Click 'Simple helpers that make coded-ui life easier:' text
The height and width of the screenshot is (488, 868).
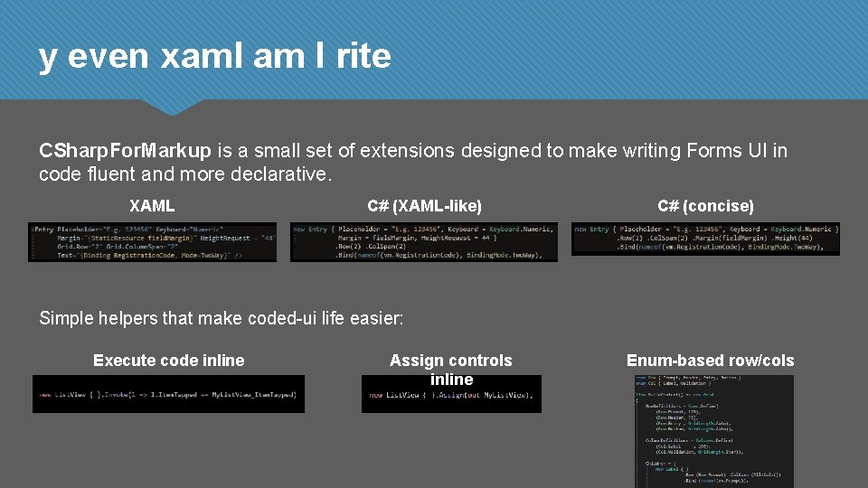pos(222,318)
